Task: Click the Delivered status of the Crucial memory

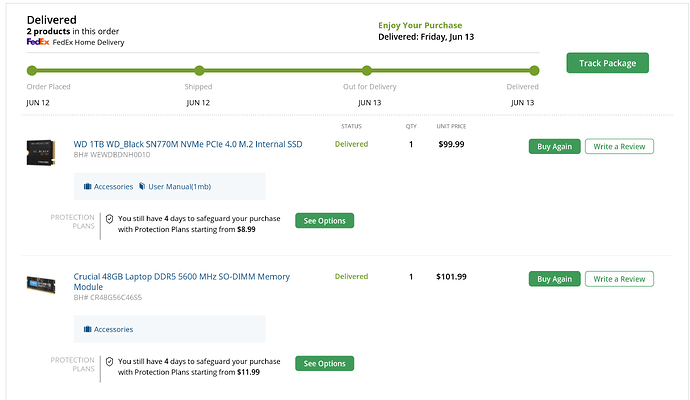Action: click(351, 277)
